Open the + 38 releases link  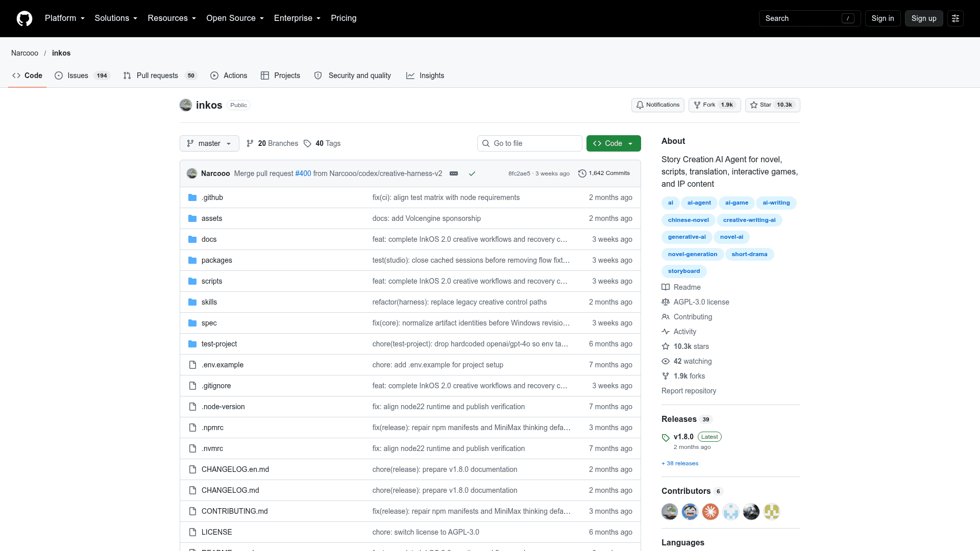point(680,463)
